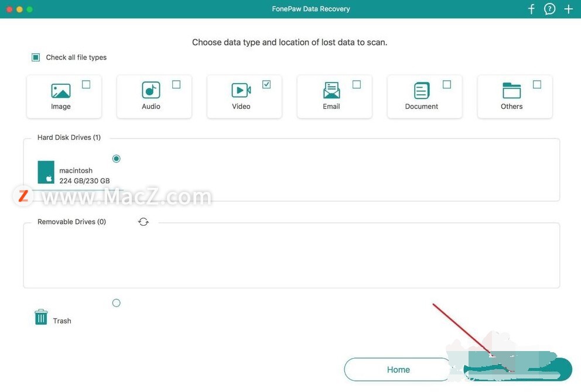Go to Home button
The width and height of the screenshot is (581, 392).
tap(398, 369)
